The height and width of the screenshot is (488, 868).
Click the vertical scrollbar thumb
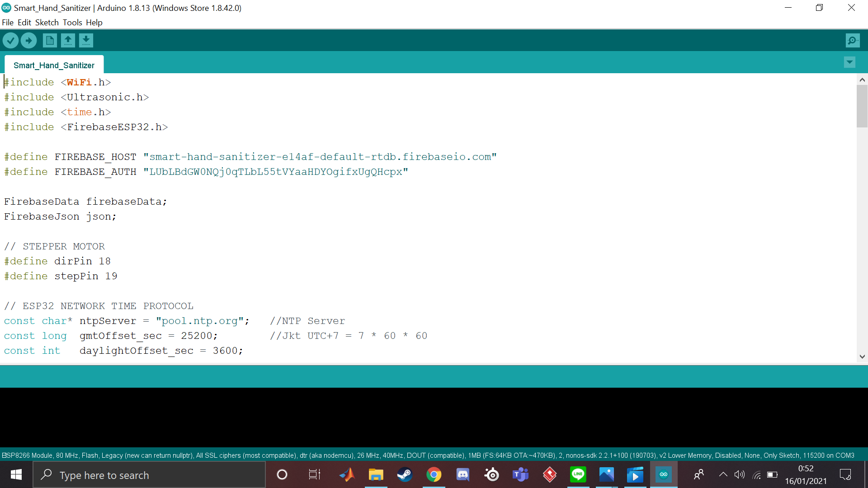pyautogui.click(x=862, y=106)
